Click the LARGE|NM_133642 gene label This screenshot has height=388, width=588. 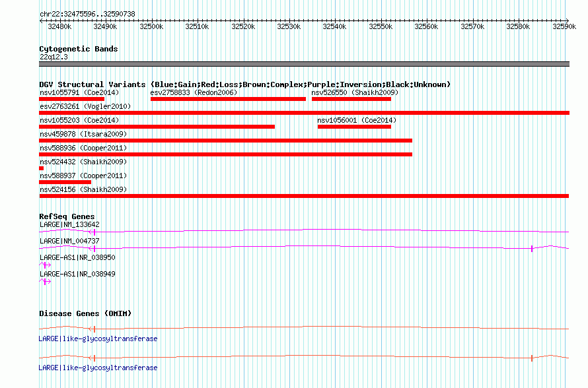[x=69, y=225]
